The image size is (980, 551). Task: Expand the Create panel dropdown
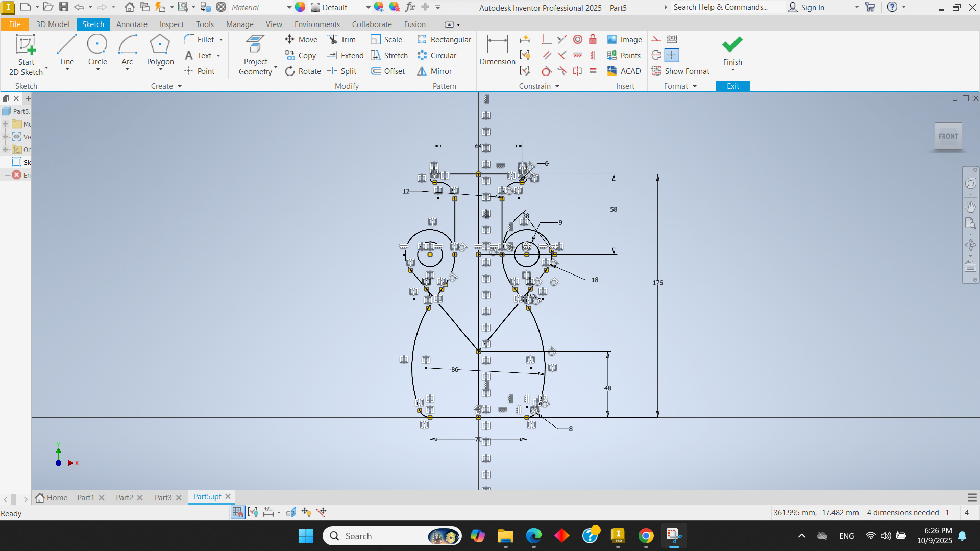click(180, 86)
